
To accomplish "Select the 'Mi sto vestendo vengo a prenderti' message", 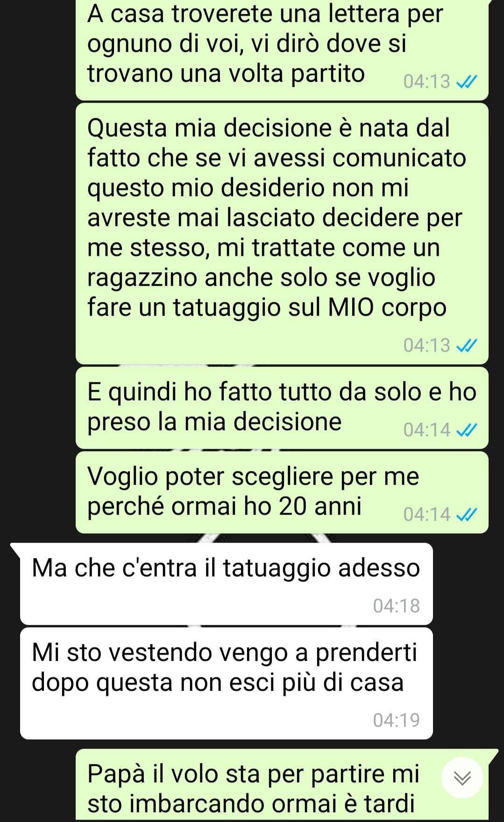I will click(x=226, y=683).
